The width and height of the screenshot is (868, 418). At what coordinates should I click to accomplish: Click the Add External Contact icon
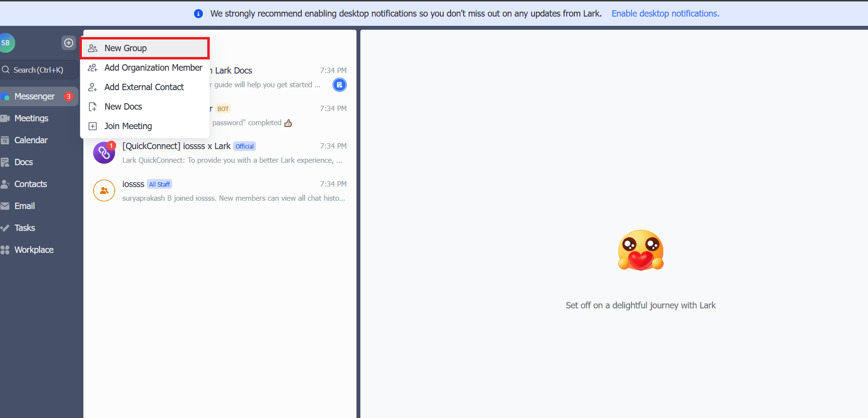(93, 87)
